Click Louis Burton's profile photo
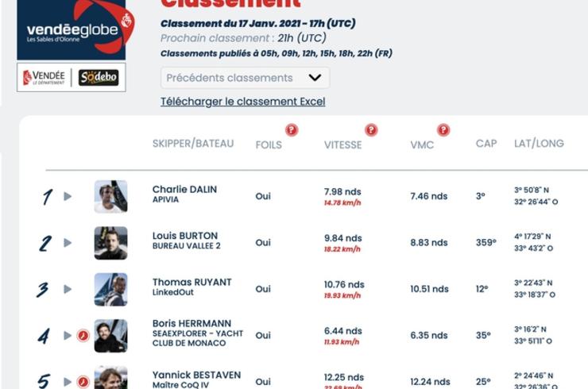588x389 pixels. pos(110,243)
